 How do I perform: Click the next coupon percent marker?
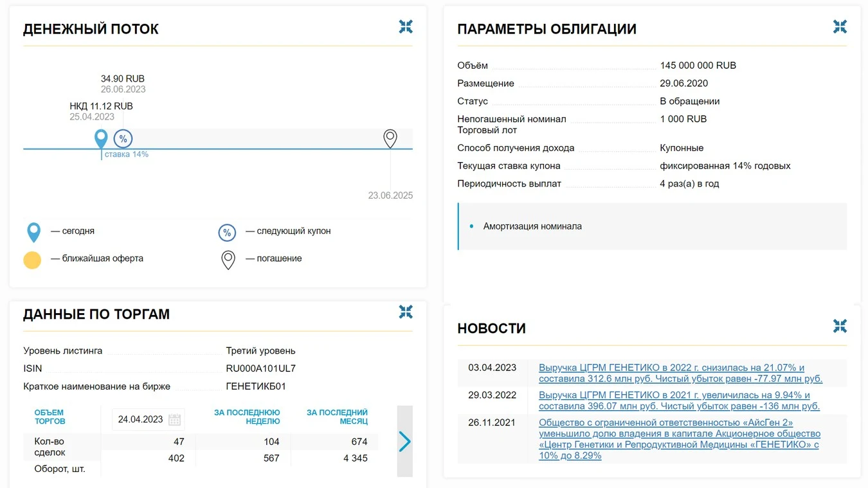(x=123, y=139)
